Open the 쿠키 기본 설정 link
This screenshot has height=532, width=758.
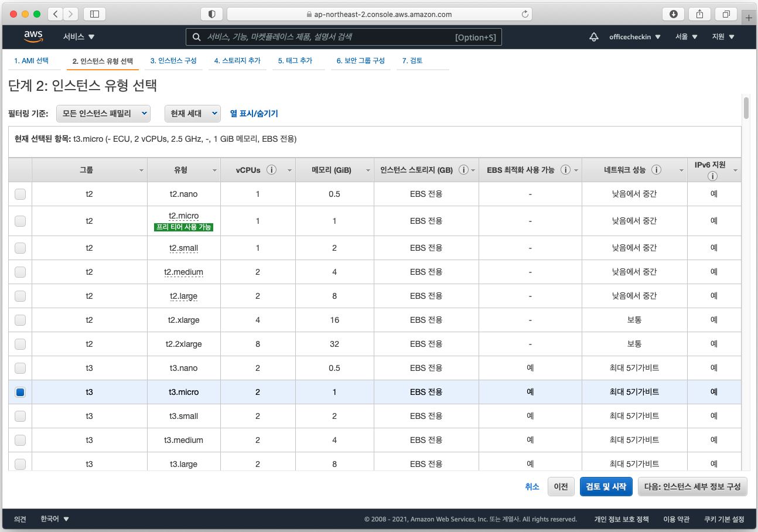tap(724, 519)
